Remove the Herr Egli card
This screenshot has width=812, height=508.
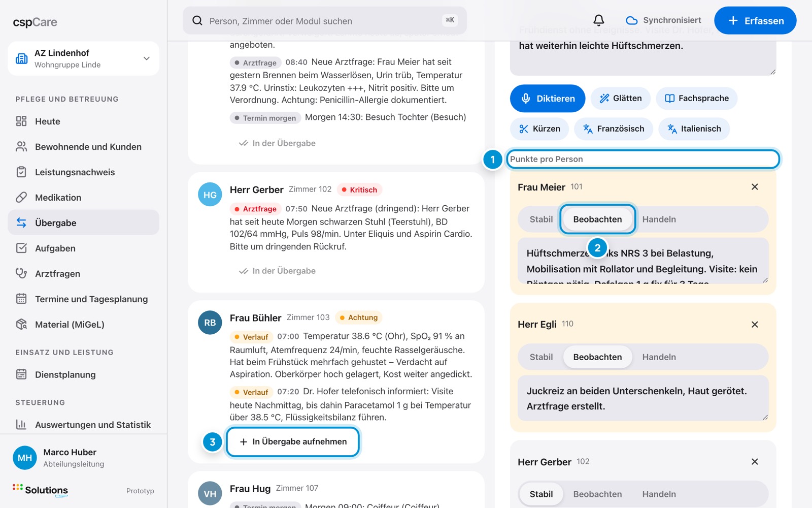click(x=755, y=325)
